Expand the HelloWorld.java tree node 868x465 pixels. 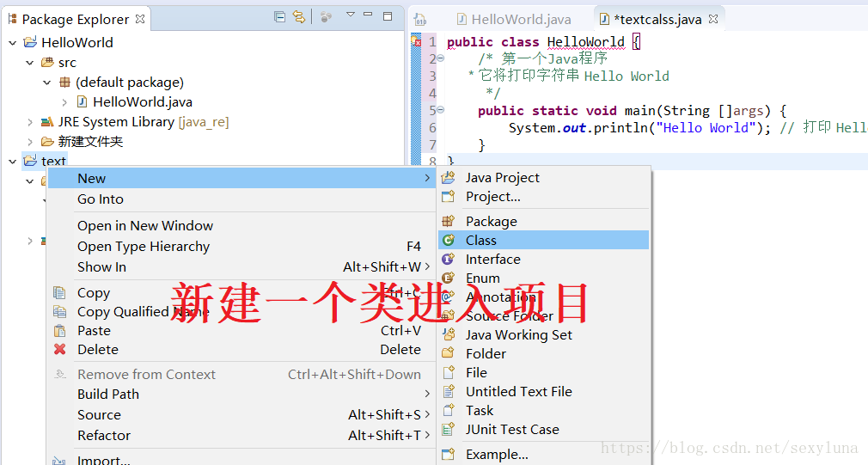(x=64, y=102)
